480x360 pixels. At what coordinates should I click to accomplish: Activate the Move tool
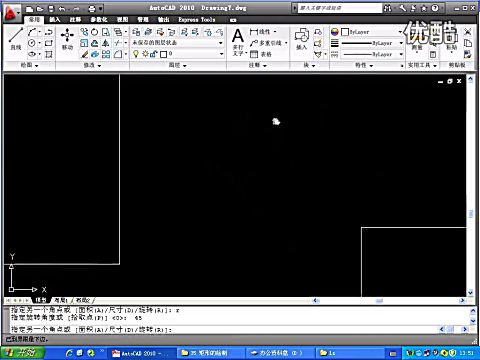click(67, 39)
